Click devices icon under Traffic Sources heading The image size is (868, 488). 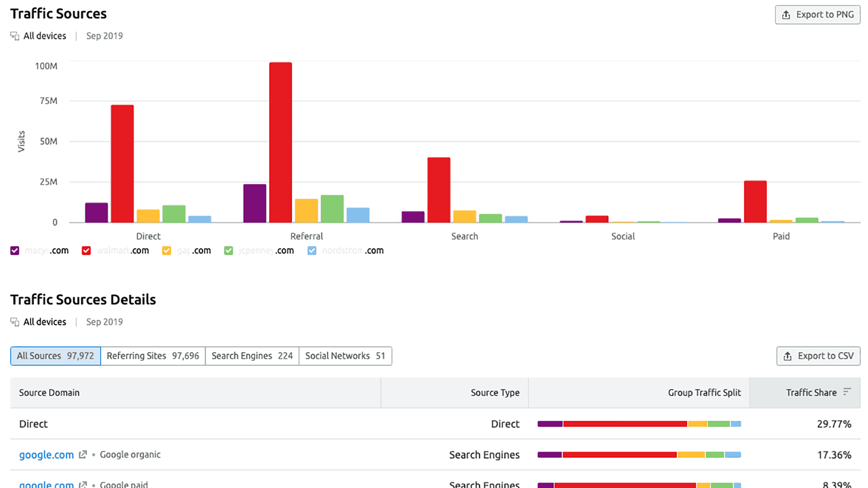pos(15,36)
